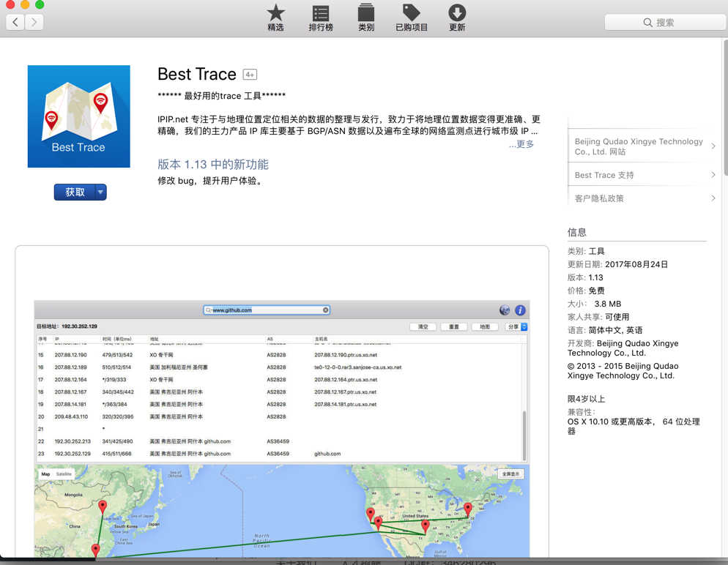Open the 分享 dropdown in screenshot
The image size is (728, 565).
[x=516, y=326]
